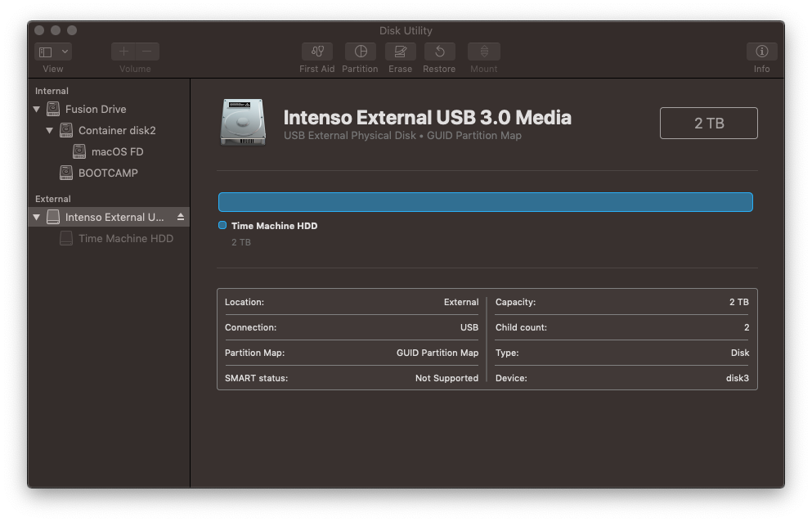Select Time Machine HDD in sidebar
Viewport: 812px width, 522px height.
pos(126,238)
